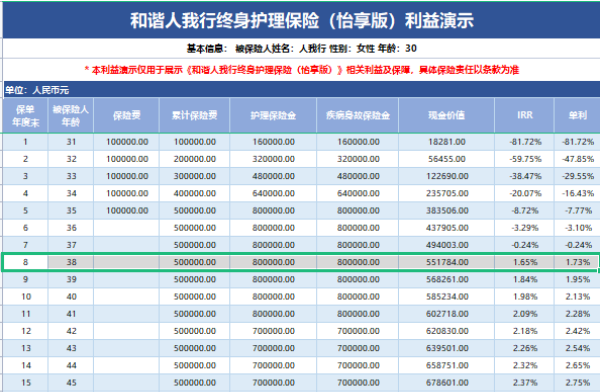
Task: Select insured age cell 31
Action: point(71,142)
